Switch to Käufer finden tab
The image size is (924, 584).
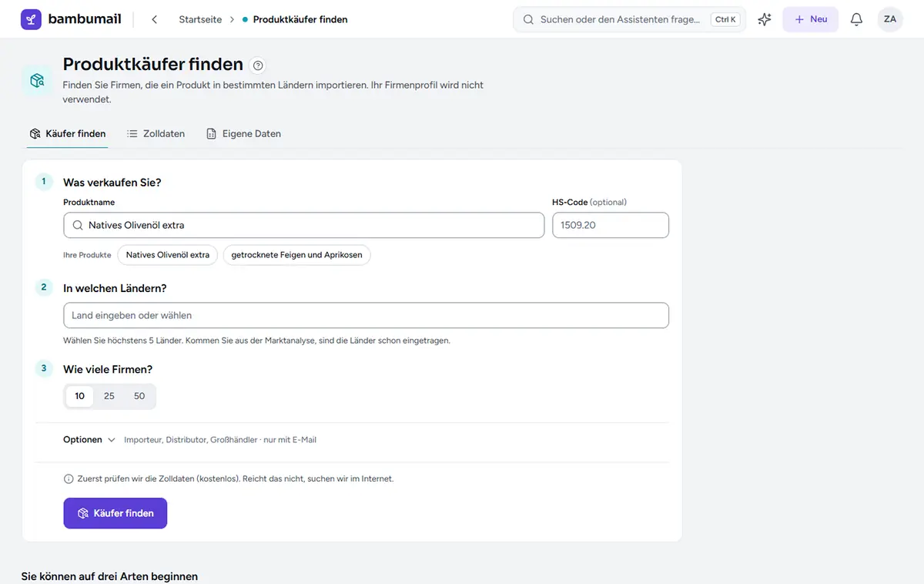click(68, 133)
